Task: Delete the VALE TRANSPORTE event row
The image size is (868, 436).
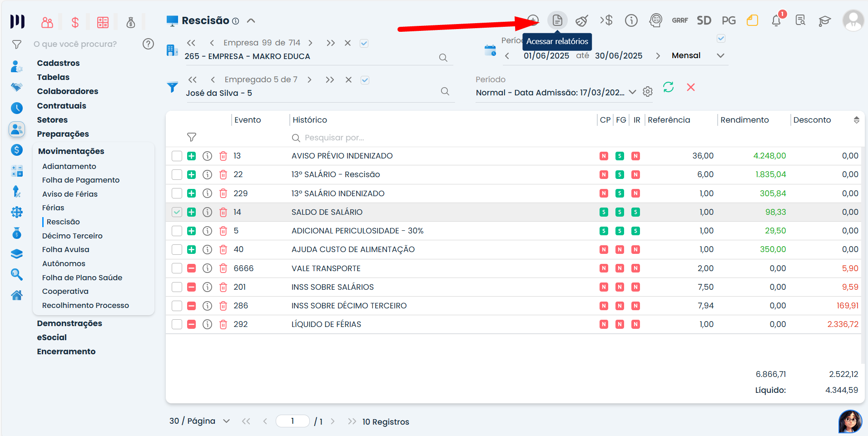Action: pyautogui.click(x=223, y=268)
